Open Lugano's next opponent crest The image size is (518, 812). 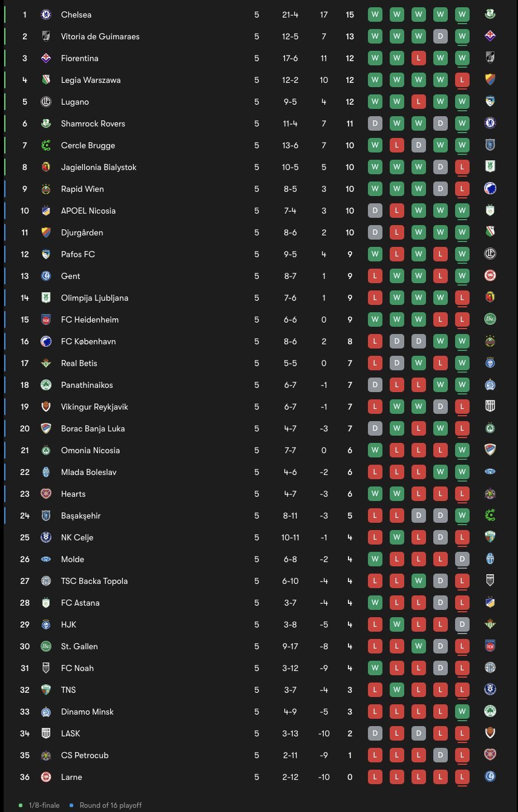[x=490, y=102]
